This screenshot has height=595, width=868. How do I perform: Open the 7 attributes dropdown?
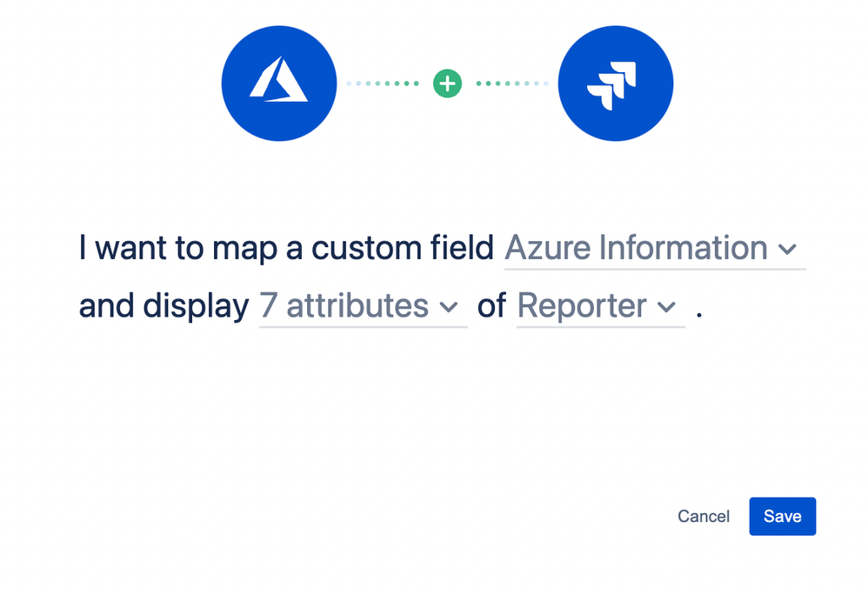pyautogui.click(x=364, y=306)
